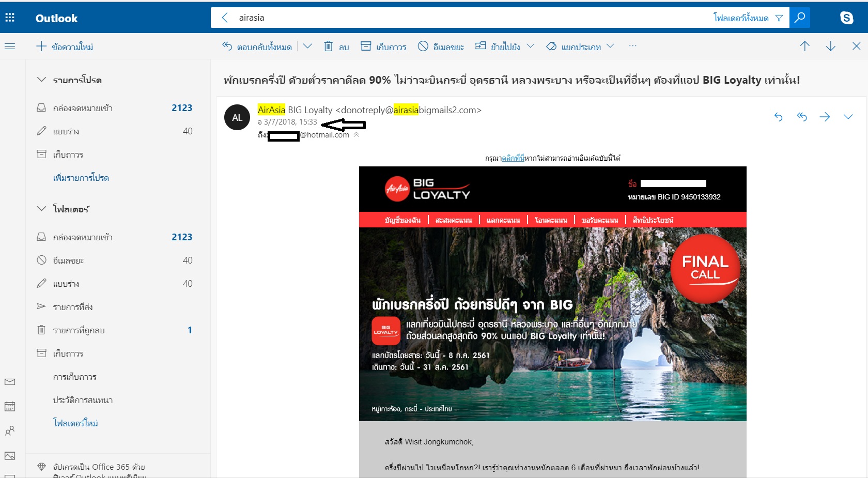Click the diamond upgrade to Office 365 icon
The height and width of the screenshot is (478, 868).
42,467
